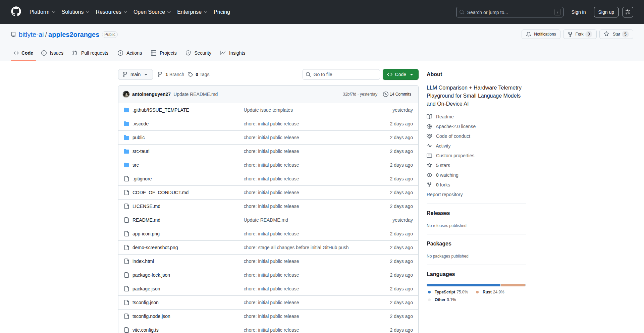Click the Sign up button
This screenshot has height=333, width=644.
606,12
